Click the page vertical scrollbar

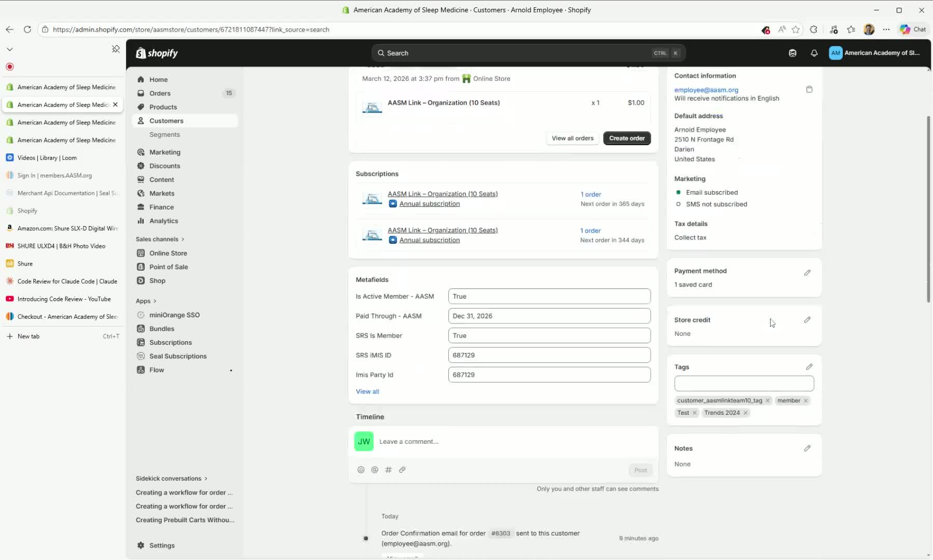tap(929, 209)
